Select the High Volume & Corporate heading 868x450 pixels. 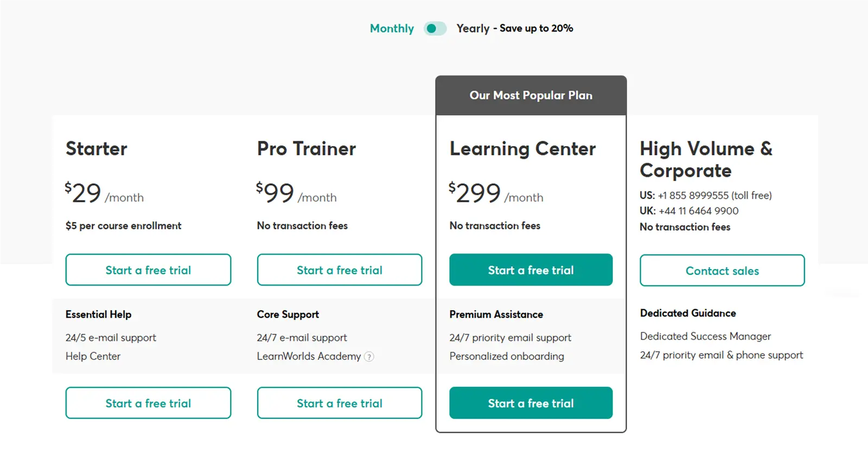(706, 159)
